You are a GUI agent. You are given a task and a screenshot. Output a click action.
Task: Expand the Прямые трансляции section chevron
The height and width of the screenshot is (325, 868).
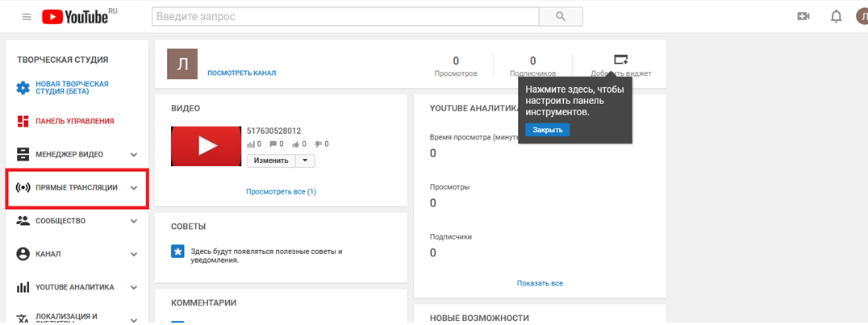pos(133,188)
